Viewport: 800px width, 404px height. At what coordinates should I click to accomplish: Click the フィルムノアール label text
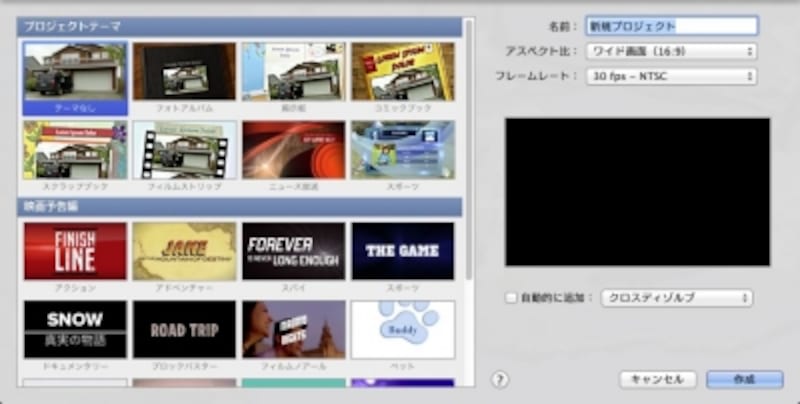pyautogui.click(x=293, y=367)
